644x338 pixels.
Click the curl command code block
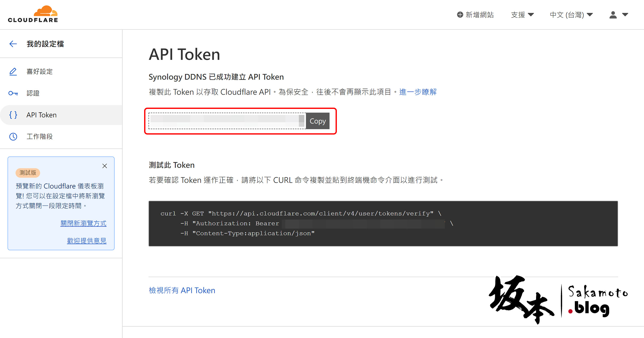[x=383, y=223]
